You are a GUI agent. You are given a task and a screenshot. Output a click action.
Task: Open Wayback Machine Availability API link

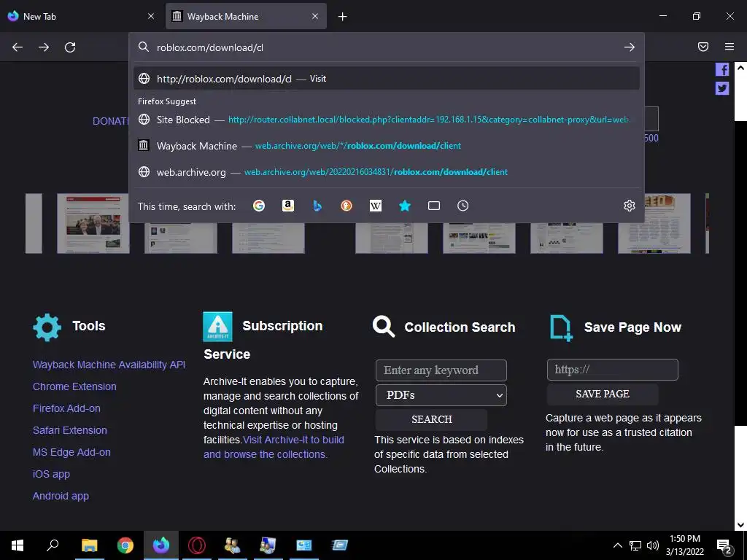109,365
